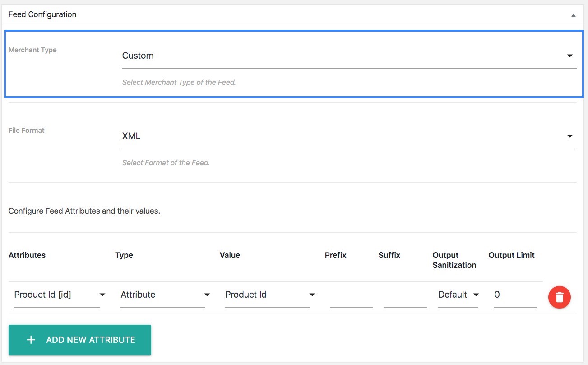This screenshot has height=365, width=588.
Task: Open the Merchant Type dropdown
Action: click(x=349, y=56)
